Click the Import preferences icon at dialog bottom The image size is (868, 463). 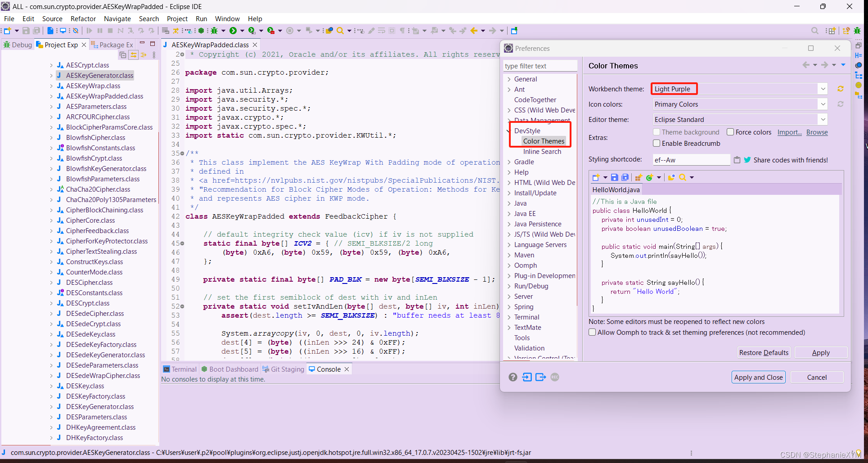point(527,377)
